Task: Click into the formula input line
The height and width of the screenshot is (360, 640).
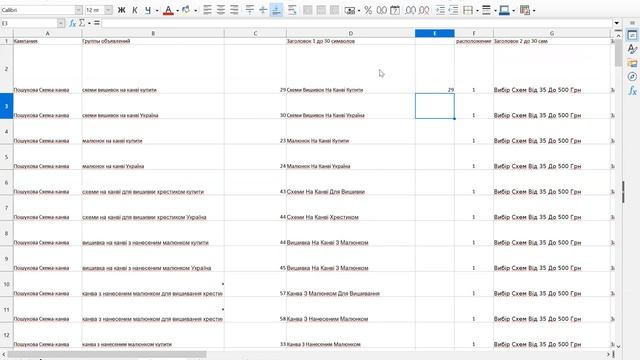Action: [x=356, y=23]
